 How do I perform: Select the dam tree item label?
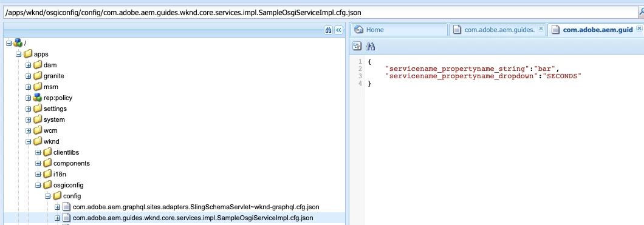pos(50,65)
